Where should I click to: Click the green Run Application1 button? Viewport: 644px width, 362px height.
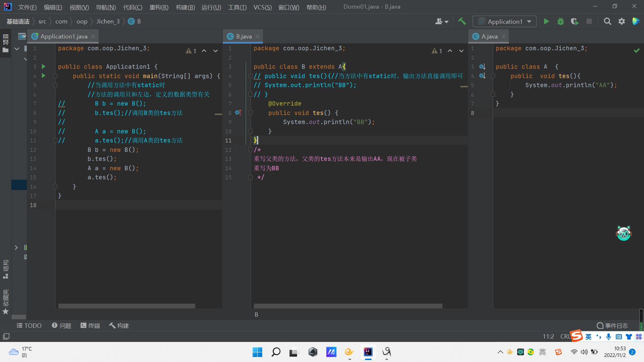tap(546, 21)
